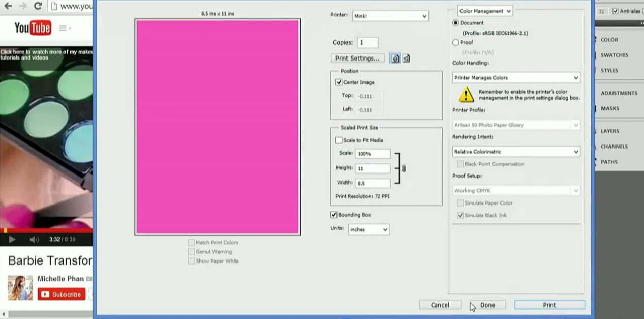Click the Copies input field
The height and width of the screenshot is (319, 644).
[367, 43]
